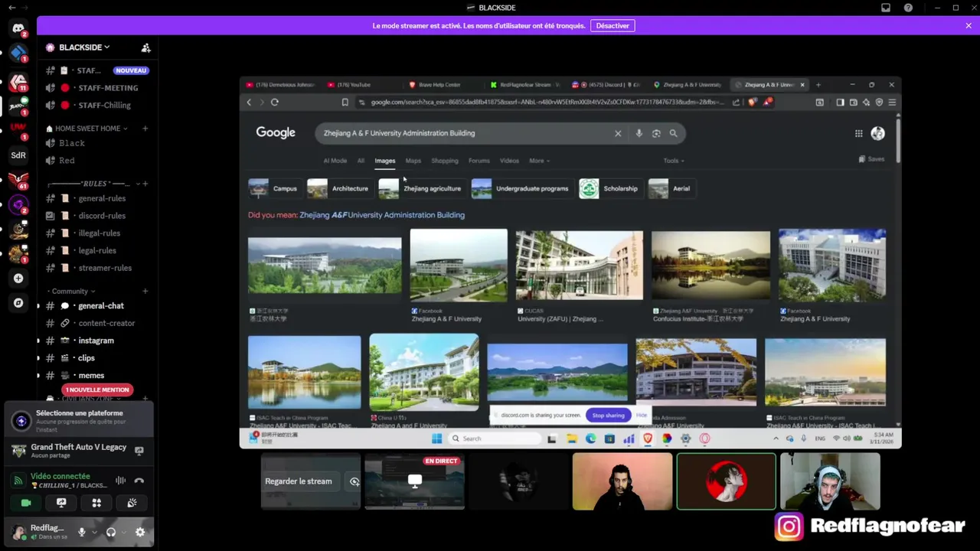This screenshot has height=551, width=980.
Task: Open Discord inbox icon in title bar
Action: (886, 8)
